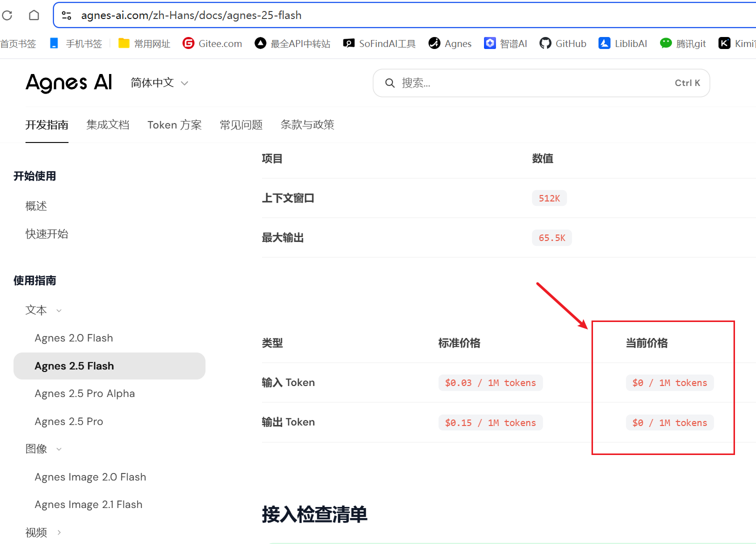The height and width of the screenshot is (544, 756).
Task: Switch to the 集成文档 tab
Action: (x=108, y=125)
